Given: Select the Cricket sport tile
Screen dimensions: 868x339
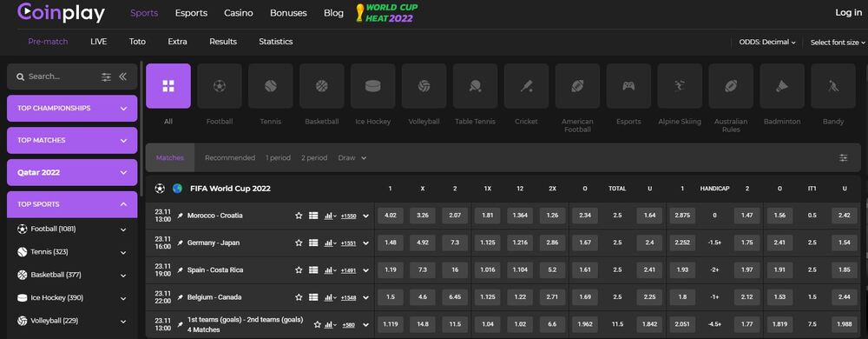Looking at the screenshot, I should tap(527, 86).
